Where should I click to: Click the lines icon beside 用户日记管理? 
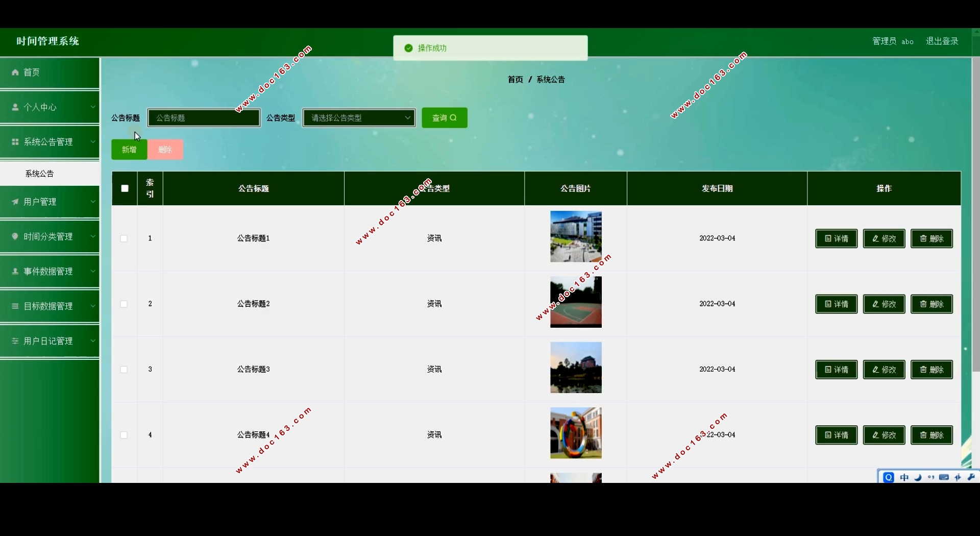15,341
